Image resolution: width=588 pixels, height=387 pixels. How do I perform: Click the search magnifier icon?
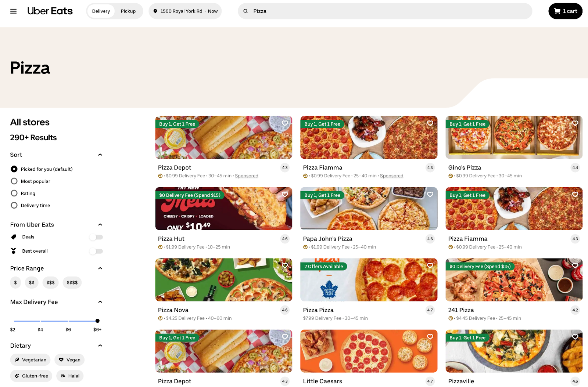point(245,11)
